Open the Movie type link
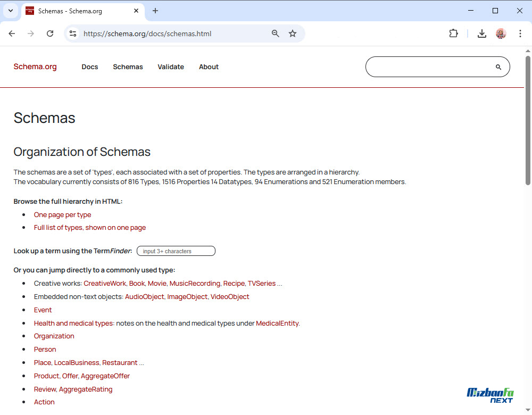 pos(157,284)
